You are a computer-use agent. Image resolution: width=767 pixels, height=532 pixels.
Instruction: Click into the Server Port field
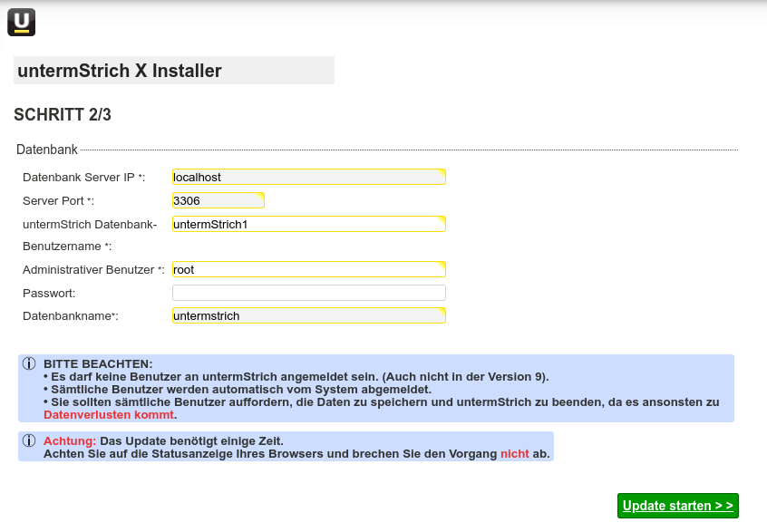coord(218,200)
